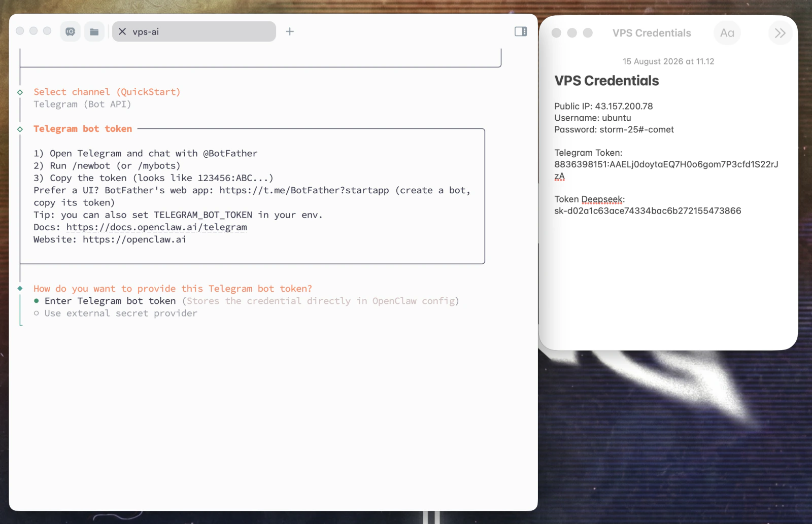Image resolution: width=812 pixels, height=524 pixels.
Task: Click the Run /newbot (or /mybots) line
Action: tap(107, 165)
